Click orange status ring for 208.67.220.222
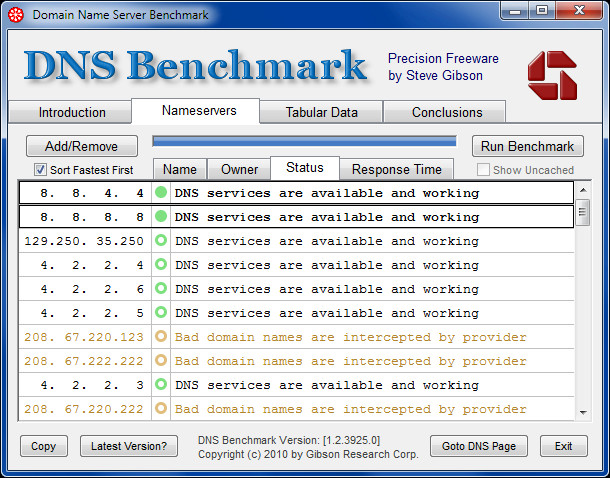610x478 pixels. coord(161,408)
